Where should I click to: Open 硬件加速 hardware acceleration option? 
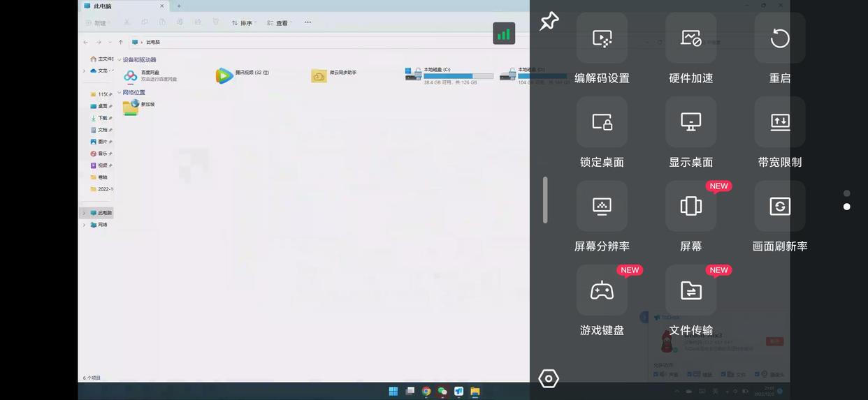pyautogui.click(x=690, y=38)
